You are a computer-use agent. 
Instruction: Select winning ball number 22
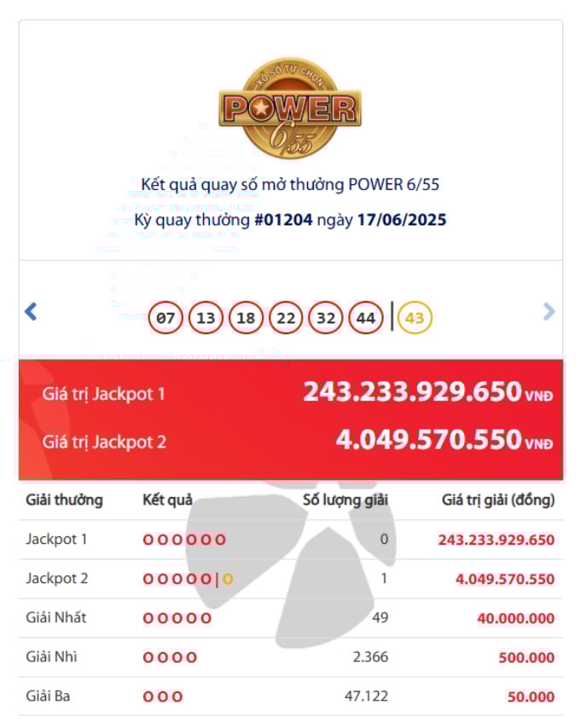(286, 318)
